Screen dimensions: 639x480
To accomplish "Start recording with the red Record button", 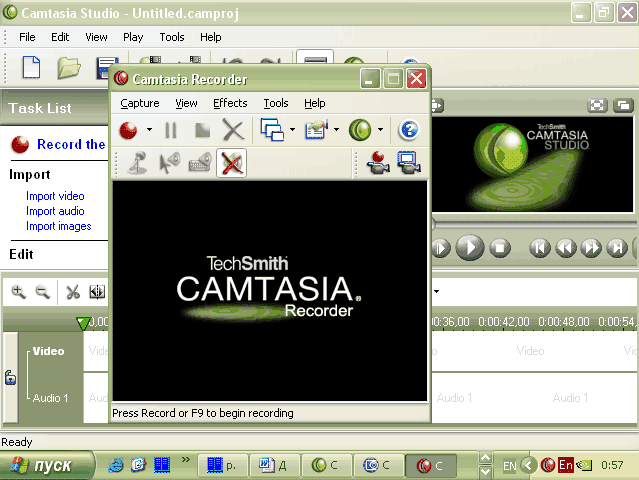I will tap(128, 130).
